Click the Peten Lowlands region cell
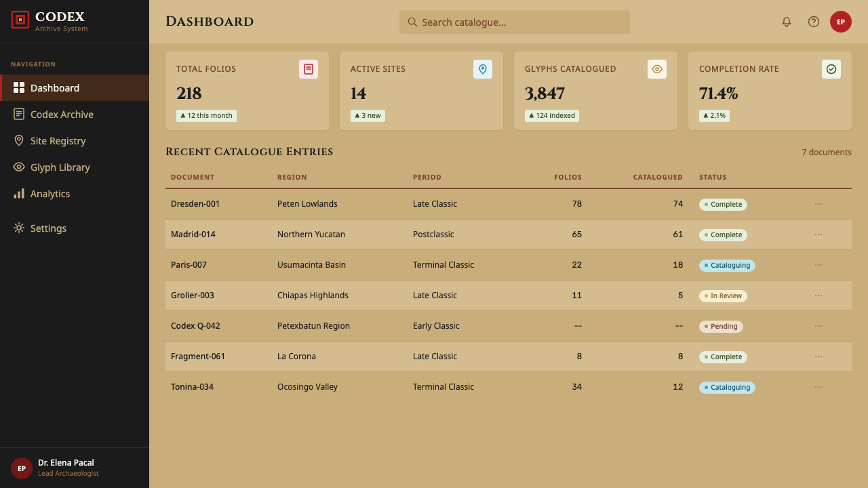The height and width of the screenshot is (488, 868). (307, 203)
